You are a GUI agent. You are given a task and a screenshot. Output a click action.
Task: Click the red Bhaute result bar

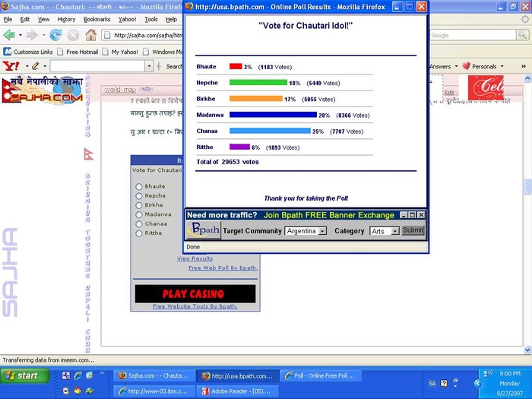[236, 67]
